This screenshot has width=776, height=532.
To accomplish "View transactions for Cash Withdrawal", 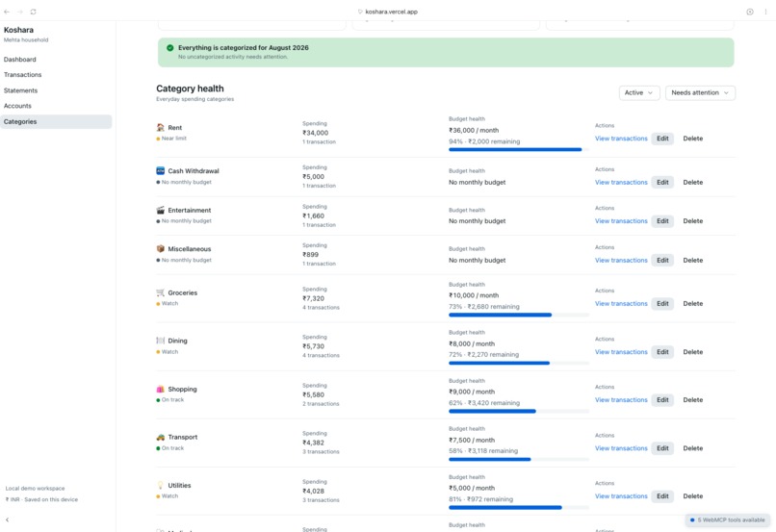I will point(621,183).
